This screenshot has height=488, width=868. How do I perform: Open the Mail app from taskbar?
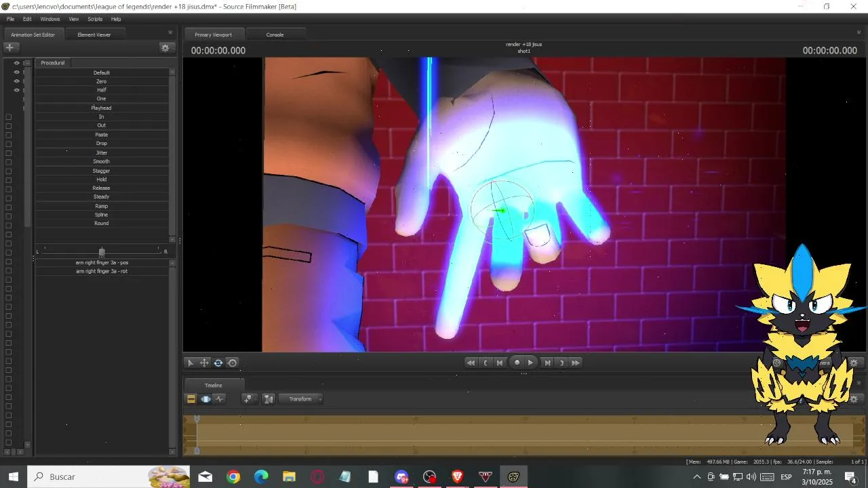[205, 476]
